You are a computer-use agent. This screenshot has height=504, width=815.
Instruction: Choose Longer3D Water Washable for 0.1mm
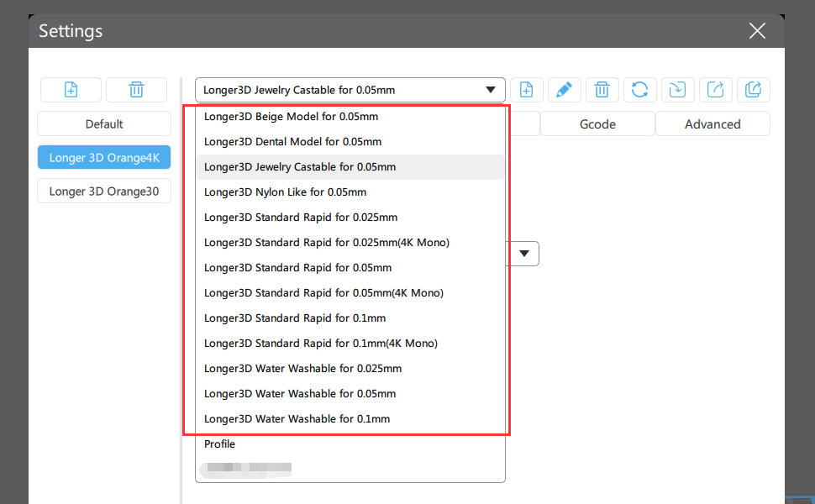[x=350, y=419]
